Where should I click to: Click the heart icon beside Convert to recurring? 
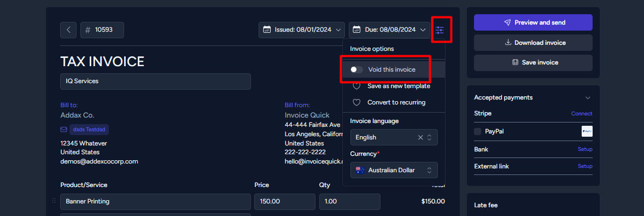point(357,102)
